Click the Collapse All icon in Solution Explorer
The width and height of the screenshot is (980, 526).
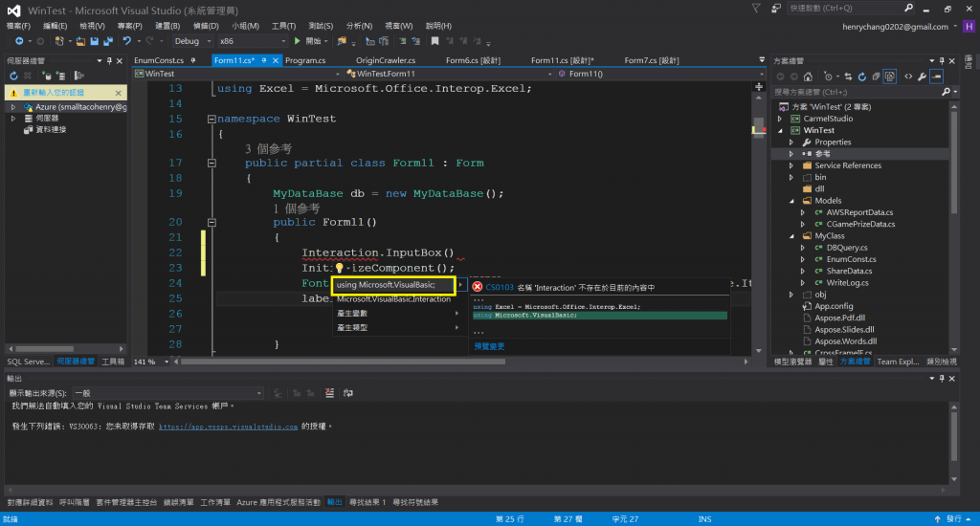tap(877, 77)
